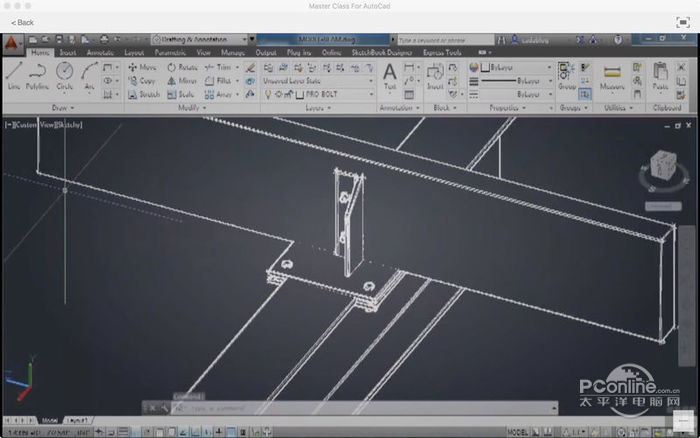700x438 pixels.
Task: Toggle the layer on/off light bulb
Action: click(268, 95)
